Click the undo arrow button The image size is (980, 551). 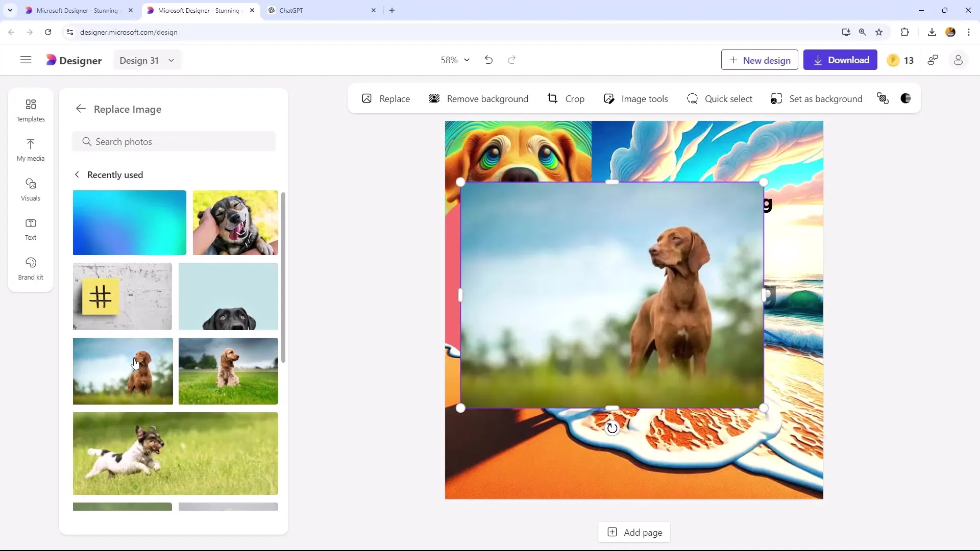point(491,60)
